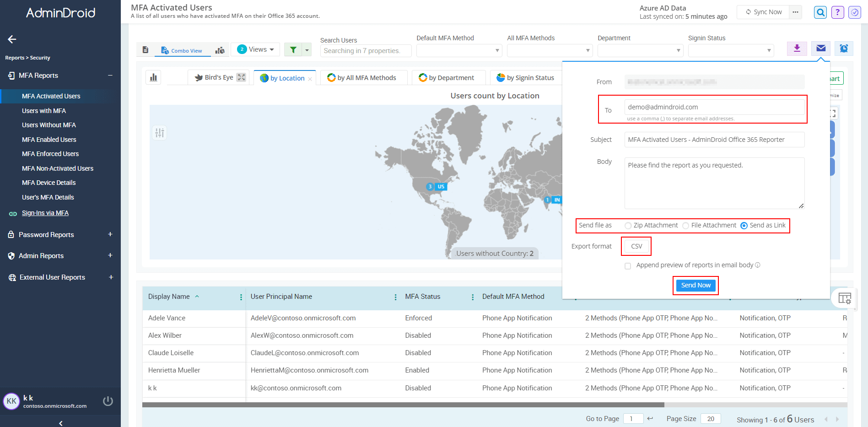
Task: Click the Send Now button
Action: tap(695, 285)
